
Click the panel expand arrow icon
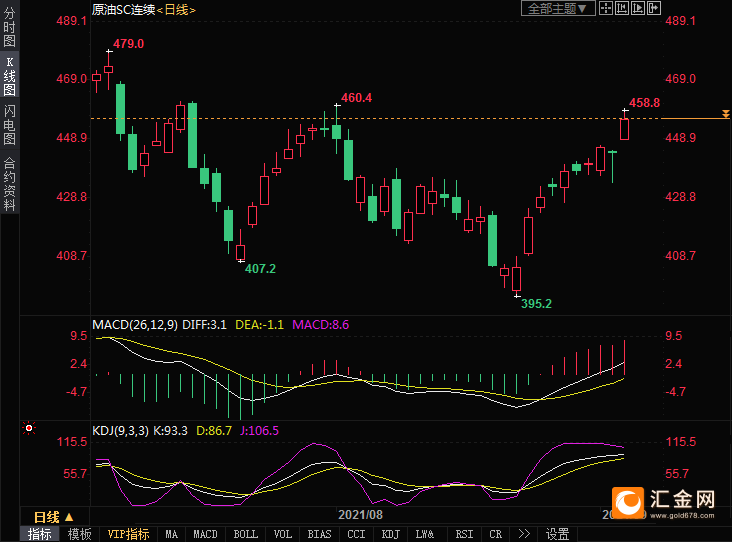click(x=654, y=8)
